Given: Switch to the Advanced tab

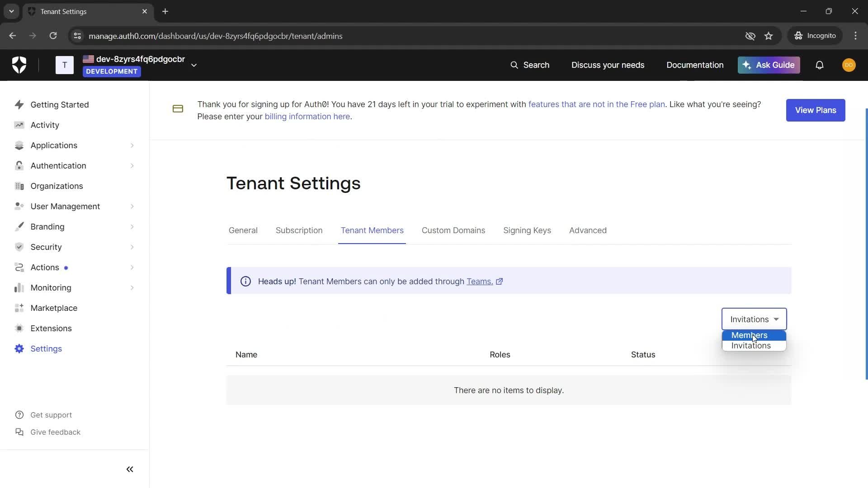Looking at the screenshot, I should pos(588,230).
